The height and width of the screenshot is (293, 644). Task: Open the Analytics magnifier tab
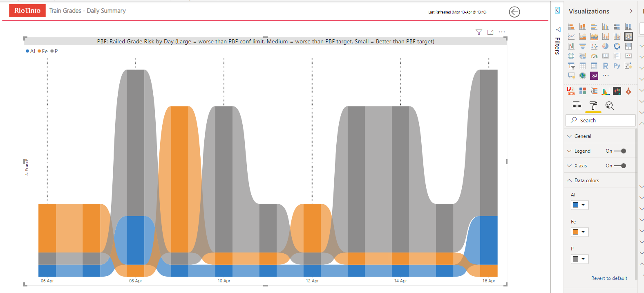pyautogui.click(x=610, y=106)
